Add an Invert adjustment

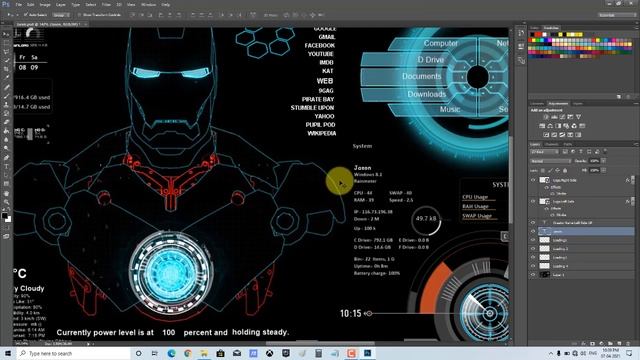click(546, 135)
